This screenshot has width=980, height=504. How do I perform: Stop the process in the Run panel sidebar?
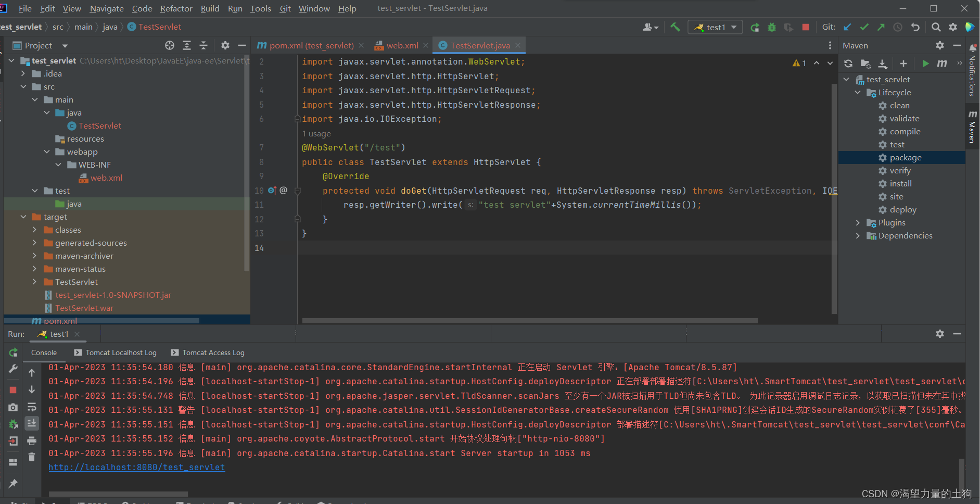[x=14, y=390]
